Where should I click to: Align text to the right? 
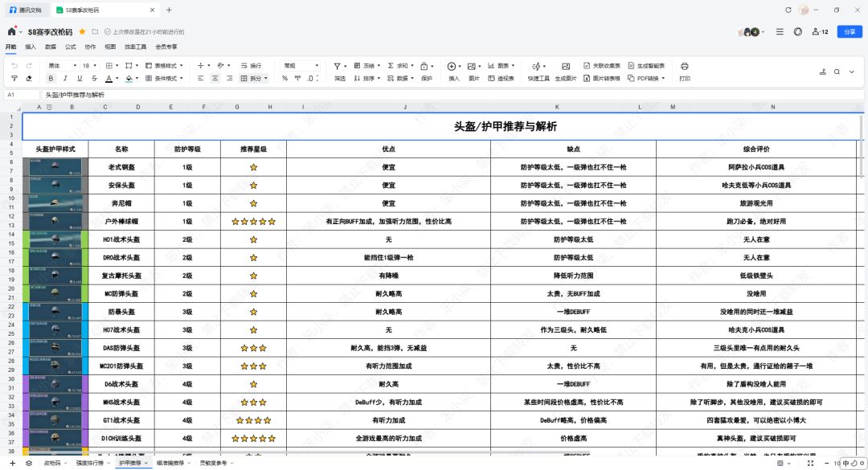coord(229,79)
